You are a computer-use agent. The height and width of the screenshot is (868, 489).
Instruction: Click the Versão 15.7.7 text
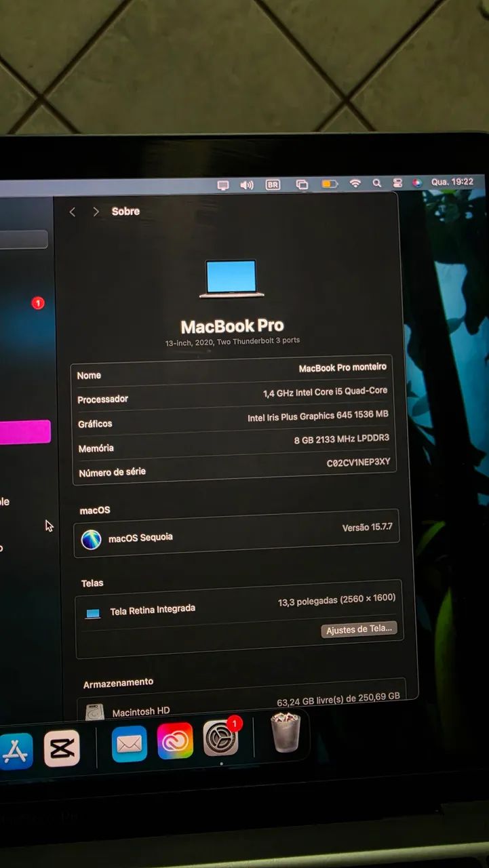pos(367,527)
